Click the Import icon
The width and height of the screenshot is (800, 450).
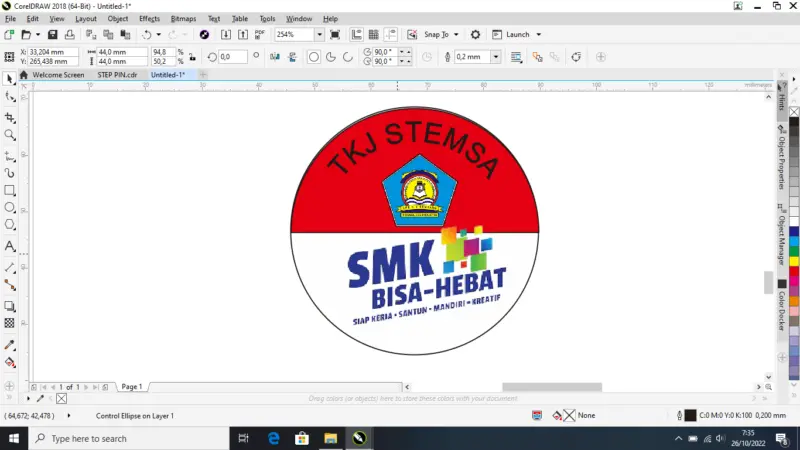(x=226, y=35)
